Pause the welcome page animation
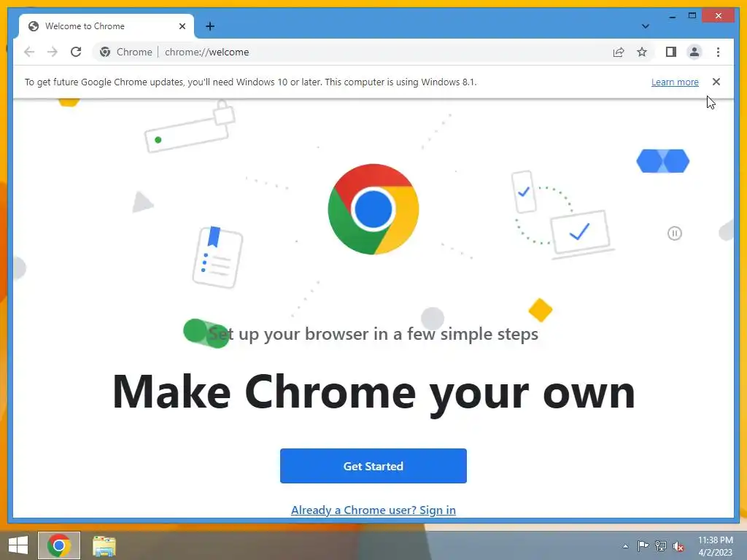 (x=675, y=233)
